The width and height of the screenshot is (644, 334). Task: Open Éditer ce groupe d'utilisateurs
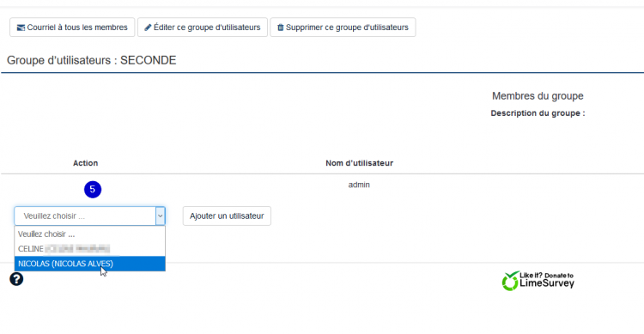203,27
